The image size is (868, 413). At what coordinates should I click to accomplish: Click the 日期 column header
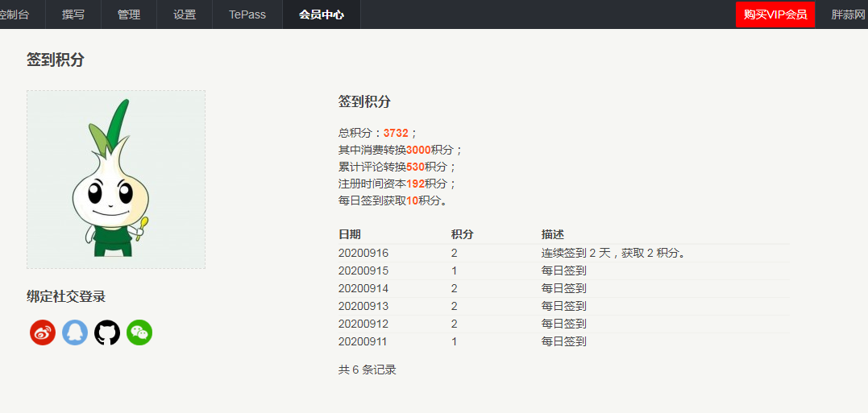pos(350,234)
